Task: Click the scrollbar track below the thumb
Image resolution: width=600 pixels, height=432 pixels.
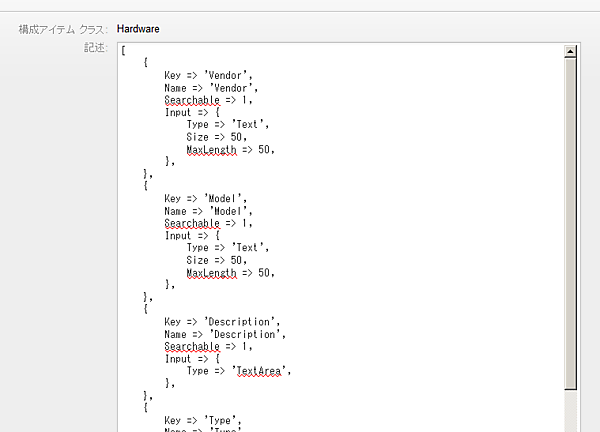Action: pos(570,412)
